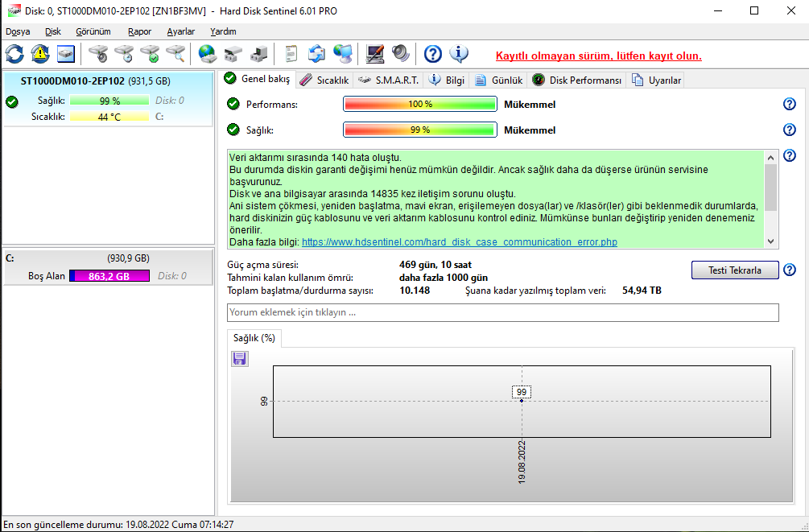809x532 pixels.
Task: Select the C: partition row
Action: [x=108, y=267]
